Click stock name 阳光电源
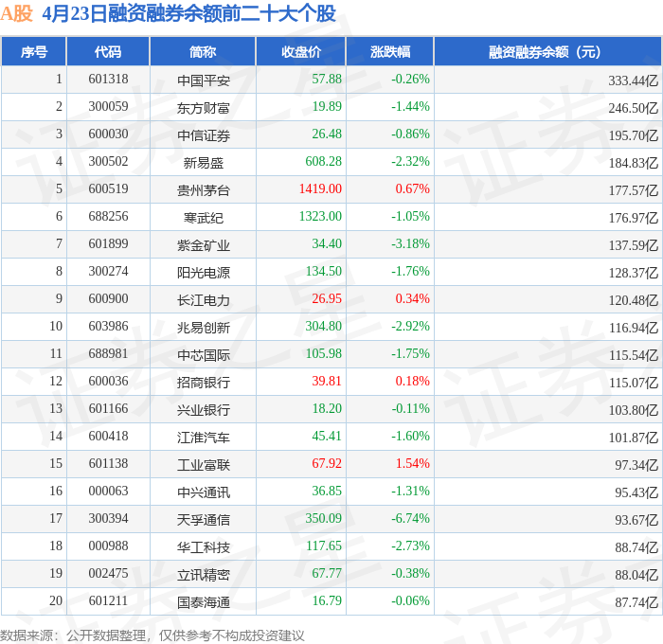This screenshot has height=644, width=663. point(204,273)
